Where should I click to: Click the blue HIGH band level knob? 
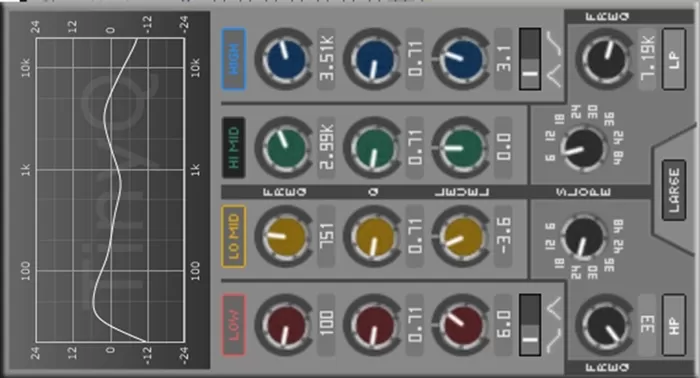(x=462, y=59)
